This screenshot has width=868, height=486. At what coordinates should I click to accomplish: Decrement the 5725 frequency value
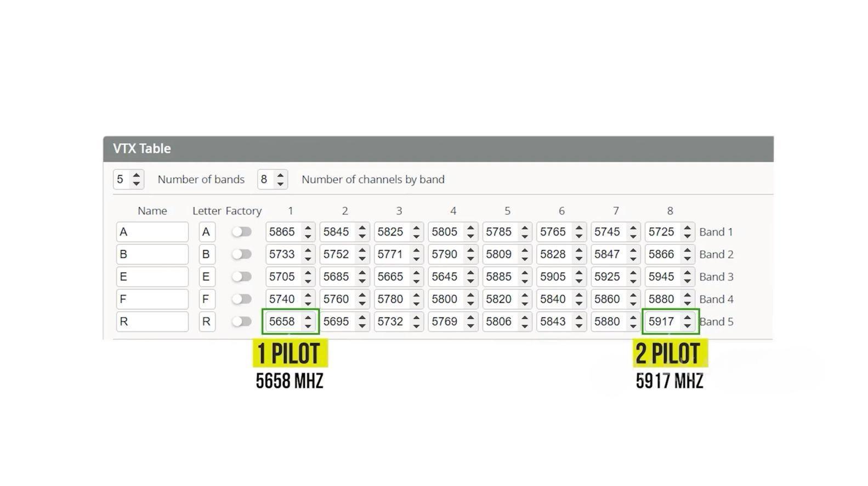[x=688, y=236]
